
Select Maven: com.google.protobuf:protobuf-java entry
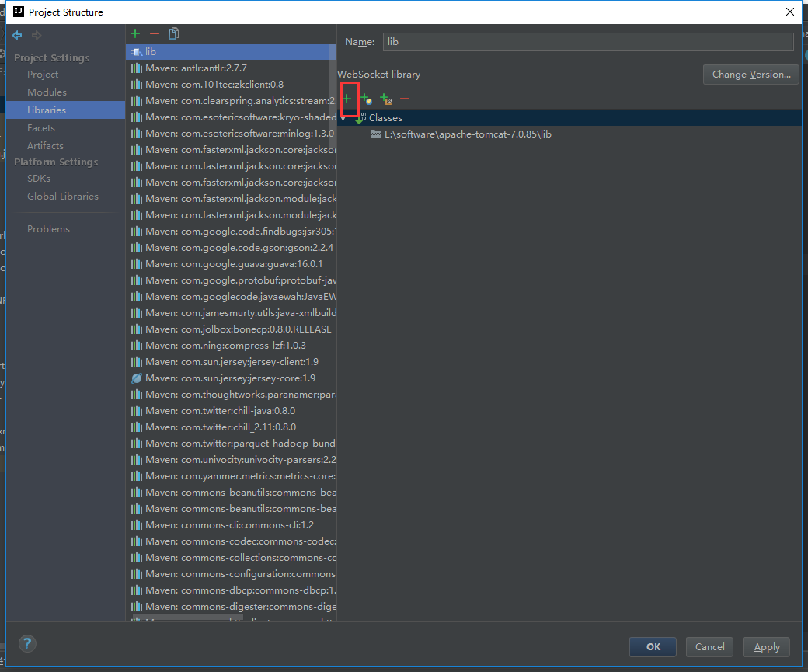[x=232, y=280]
